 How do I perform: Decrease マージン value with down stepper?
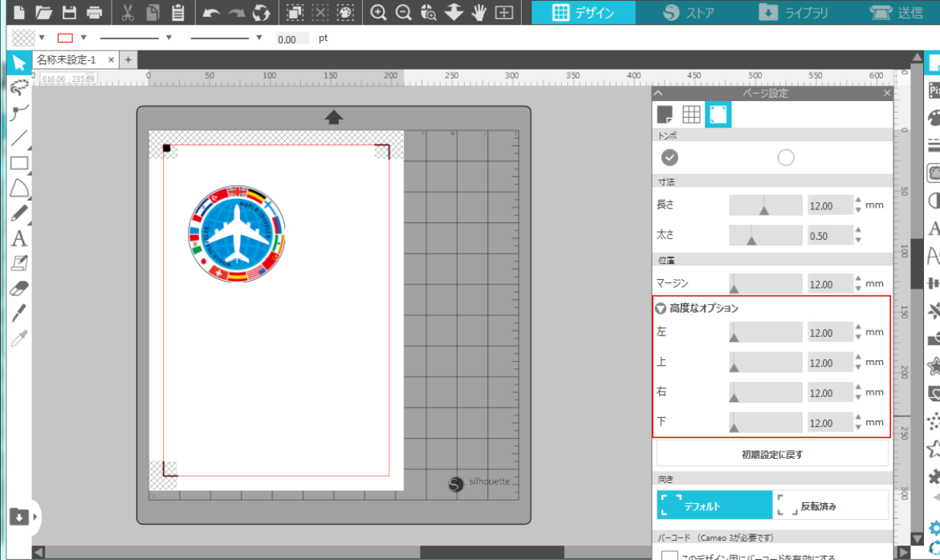tap(858, 288)
